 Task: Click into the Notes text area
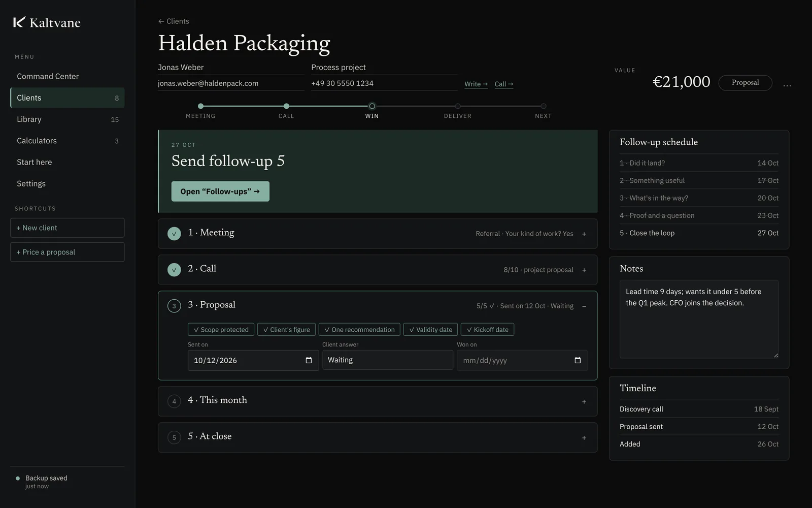click(699, 319)
